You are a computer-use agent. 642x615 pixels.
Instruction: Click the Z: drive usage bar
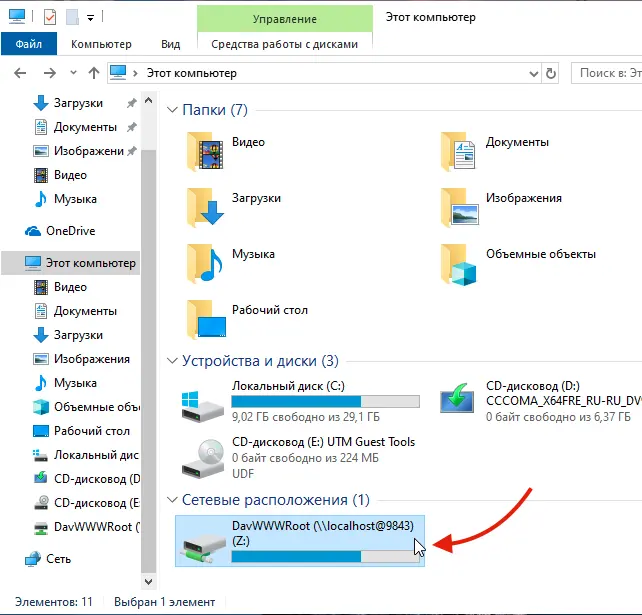pos(326,556)
